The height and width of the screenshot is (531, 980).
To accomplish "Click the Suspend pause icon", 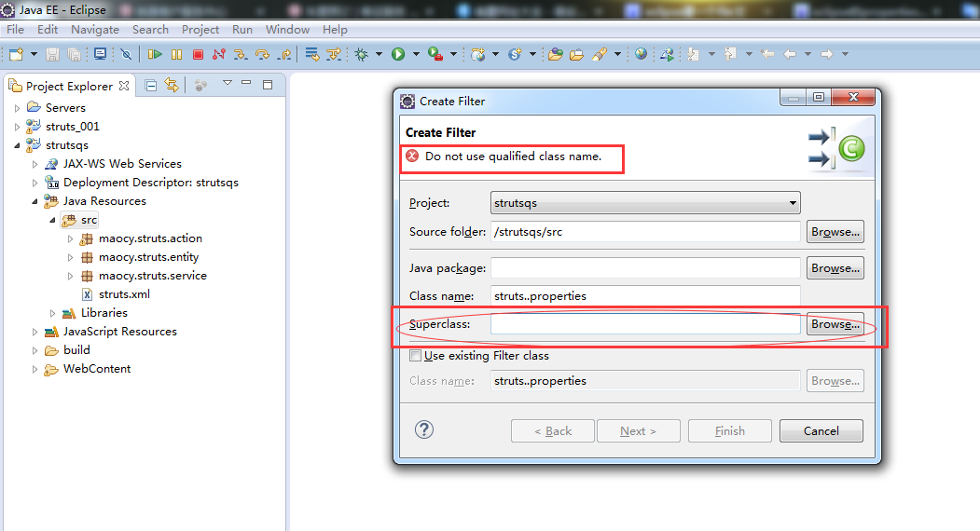I will tap(177, 54).
